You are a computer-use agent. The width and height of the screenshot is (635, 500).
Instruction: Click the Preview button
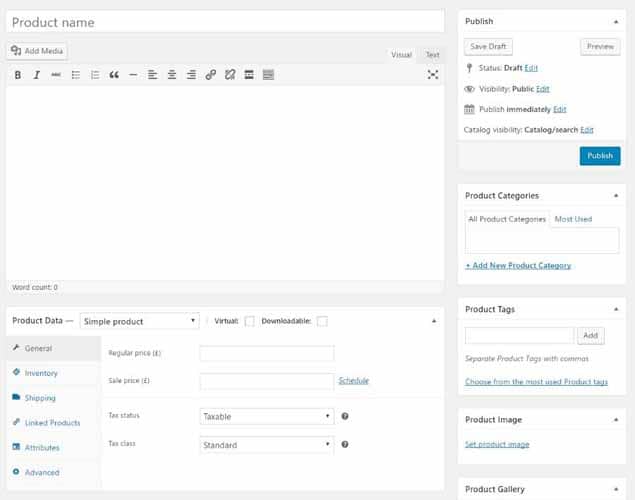coord(600,47)
